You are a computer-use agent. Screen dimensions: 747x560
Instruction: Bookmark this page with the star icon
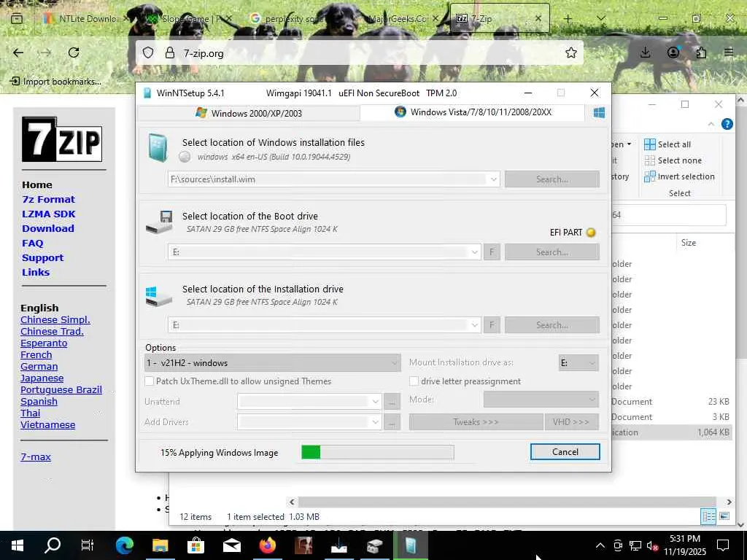point(570,52)
